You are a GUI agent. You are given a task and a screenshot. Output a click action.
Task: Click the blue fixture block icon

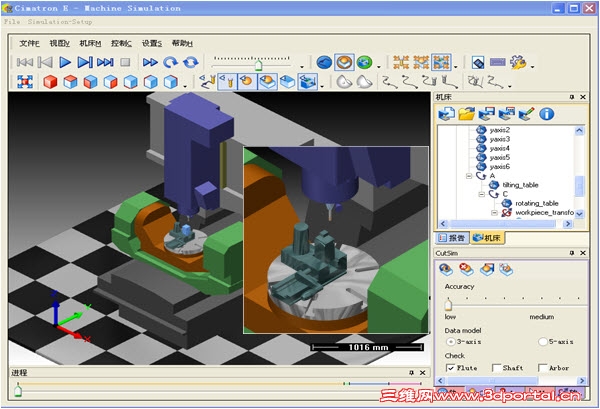pyautogui.click(x=287, y=82)
